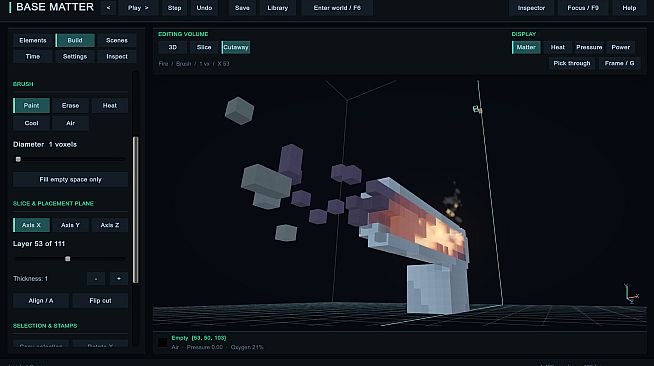Click the 'Oxygen 21%' status value
Image resolution: width=654 pixels, height=366 pixels.
coord(247,347)
